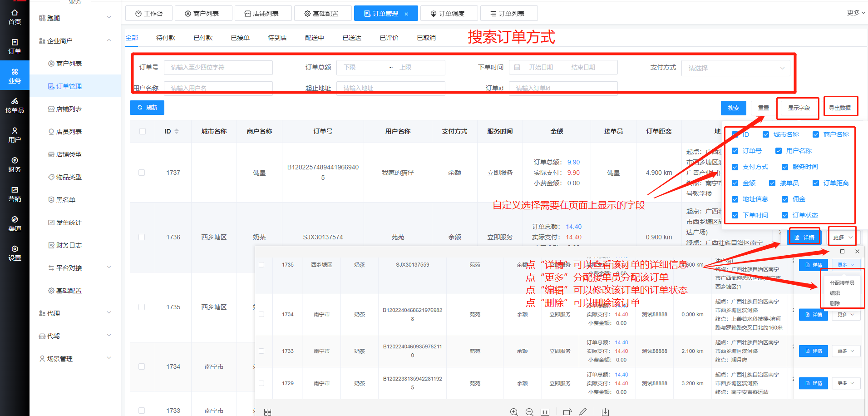The image size is (868, 416).
Task: Close the 订单管理 tab using its x icon
Action: pos(406,14)
